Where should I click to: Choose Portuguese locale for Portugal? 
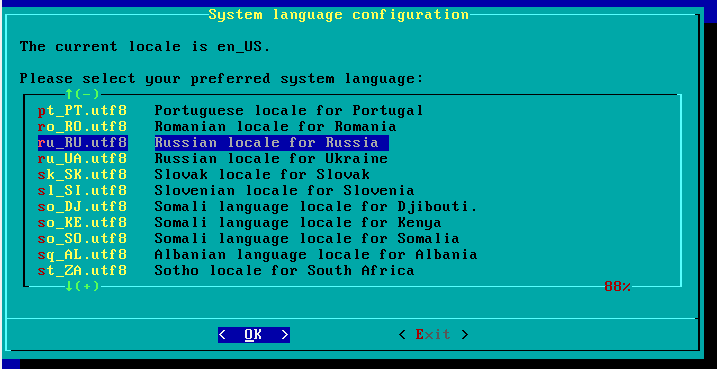pos(289,111)
